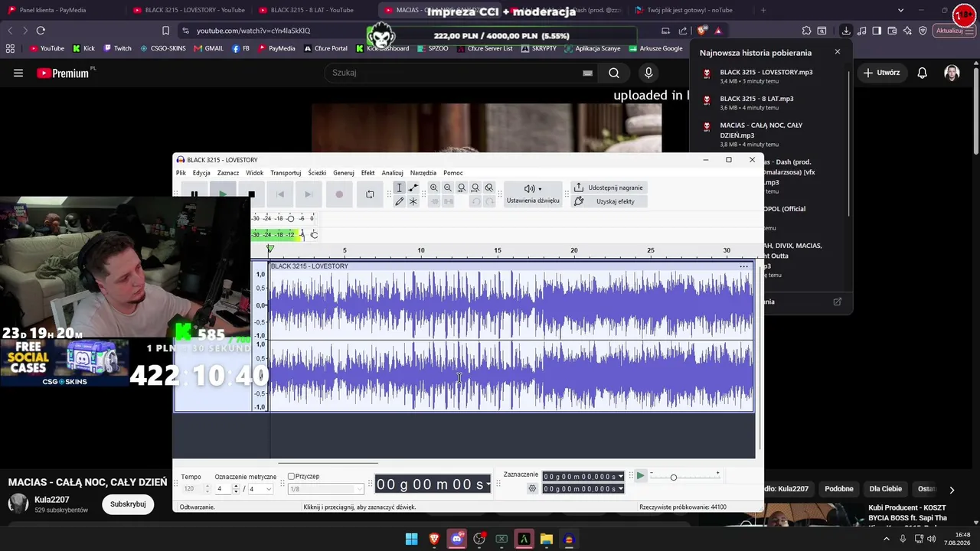
Task: Click the time signature numerator stepper
Action: (236, 489)
